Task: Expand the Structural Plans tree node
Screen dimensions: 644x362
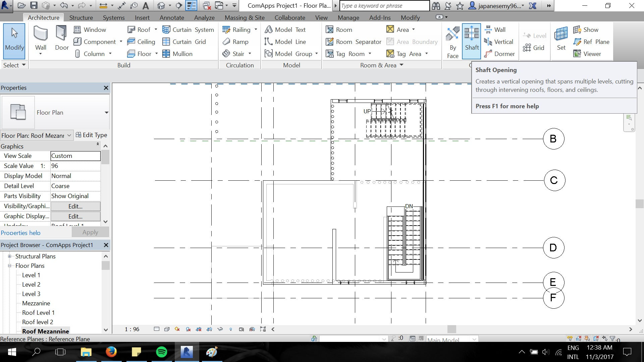Action: [x=9, y=256]
